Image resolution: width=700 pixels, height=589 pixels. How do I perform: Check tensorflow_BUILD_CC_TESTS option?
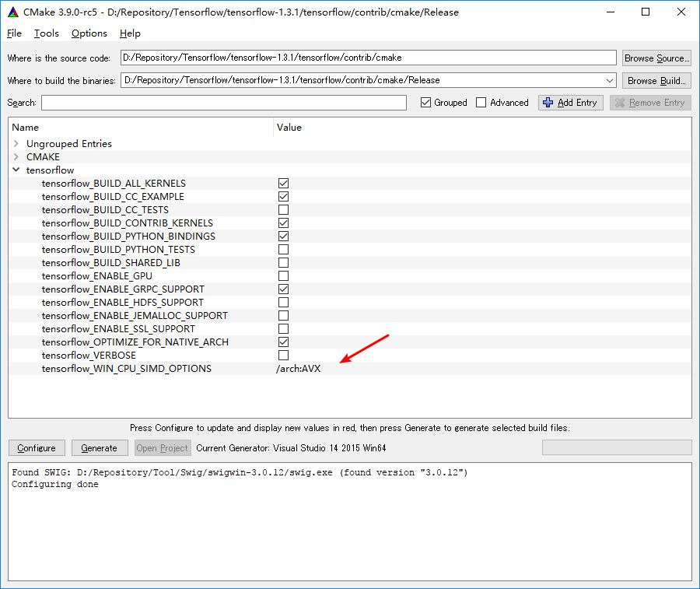pos(283,209)
